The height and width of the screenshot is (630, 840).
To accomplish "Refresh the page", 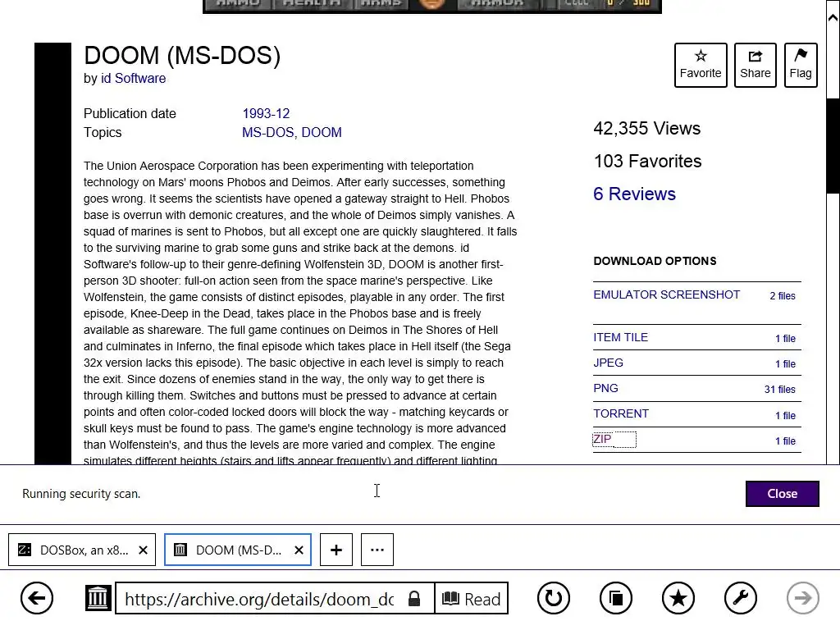I will pyautogui.click(x=554, y=598).
